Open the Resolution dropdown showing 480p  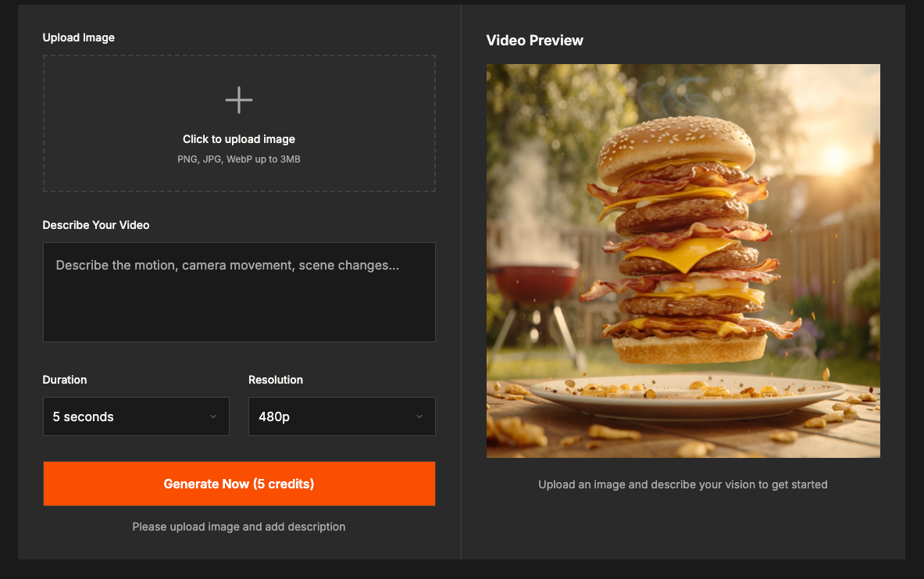(x=342, y=416)
